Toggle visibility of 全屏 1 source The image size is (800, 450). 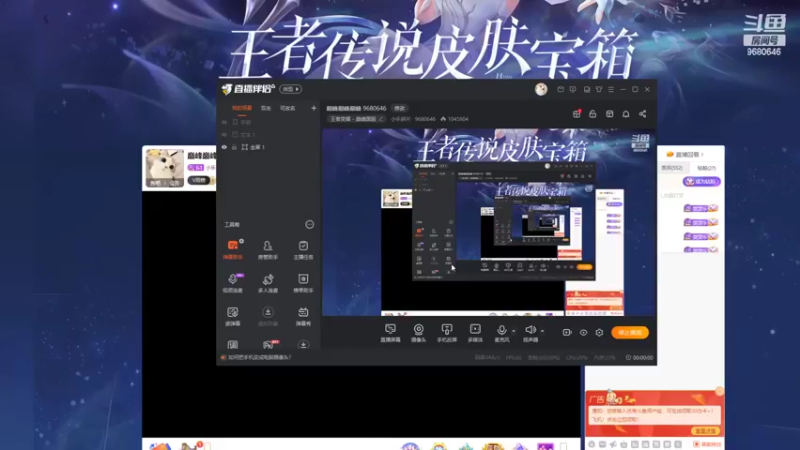[x=224, y=147]
